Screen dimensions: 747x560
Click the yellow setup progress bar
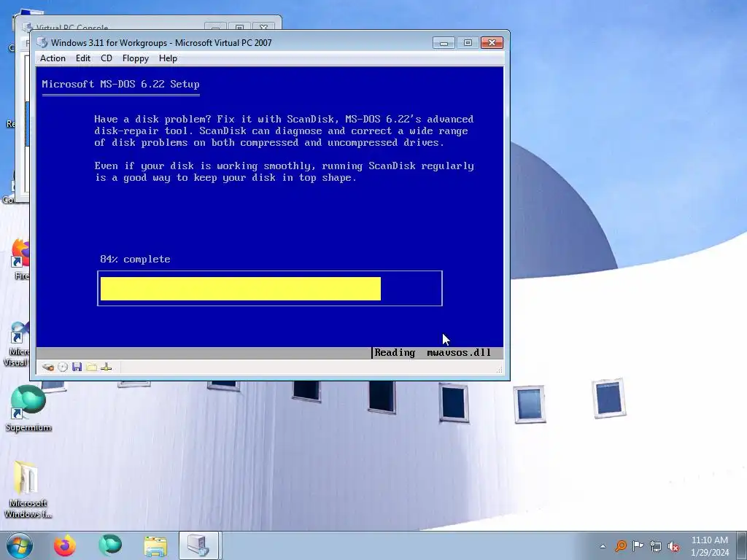[x=241, y=289]
